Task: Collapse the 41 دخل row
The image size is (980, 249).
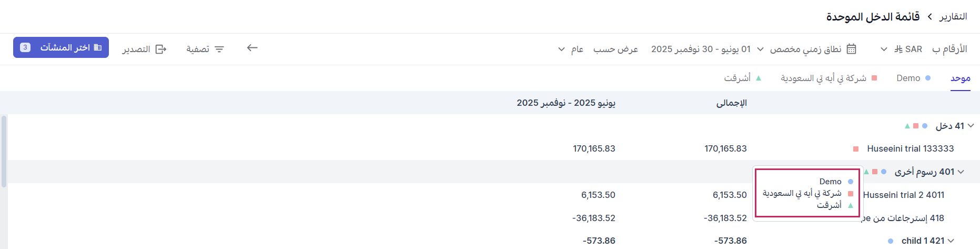Action: 971,126
